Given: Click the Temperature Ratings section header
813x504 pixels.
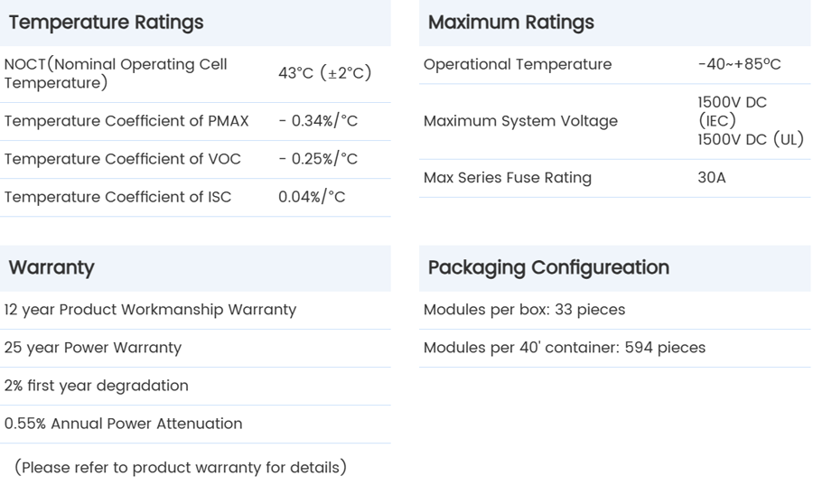Looking at the screenshot, I should point(106,23).
